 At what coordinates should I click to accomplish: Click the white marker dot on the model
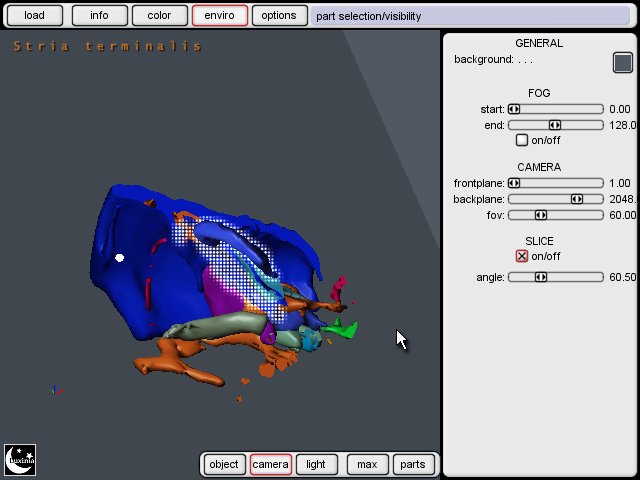tap(120, 258)
